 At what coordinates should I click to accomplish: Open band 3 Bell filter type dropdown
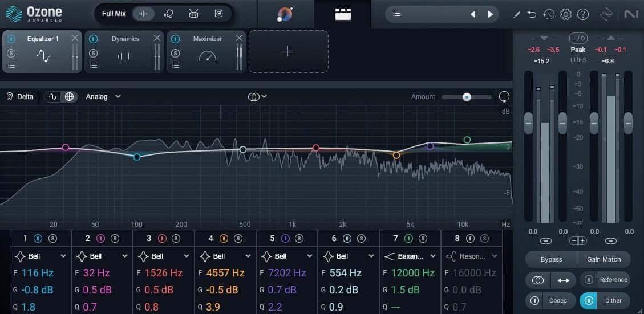164,256
